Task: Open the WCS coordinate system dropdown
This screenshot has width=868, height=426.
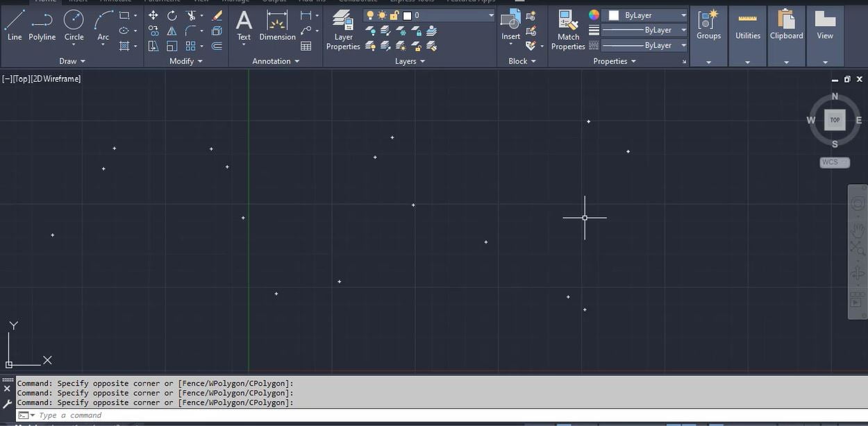Action: [835, 162]
